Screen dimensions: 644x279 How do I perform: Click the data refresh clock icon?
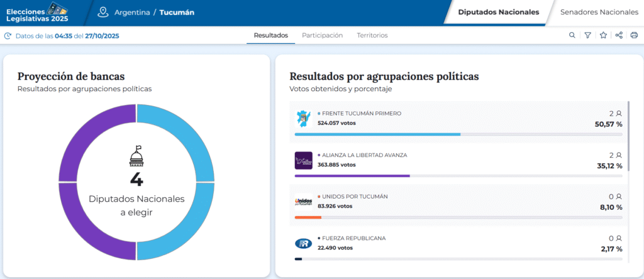8,36
